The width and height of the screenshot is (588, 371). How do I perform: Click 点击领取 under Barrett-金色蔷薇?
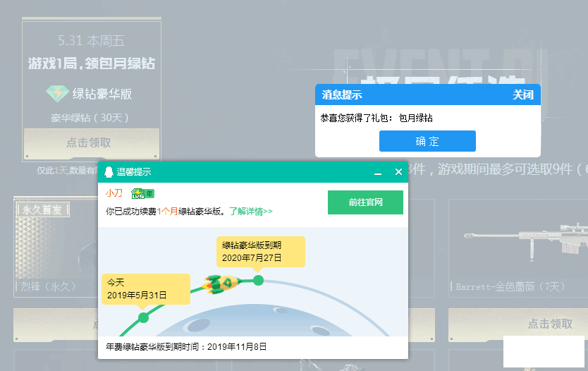518,324
